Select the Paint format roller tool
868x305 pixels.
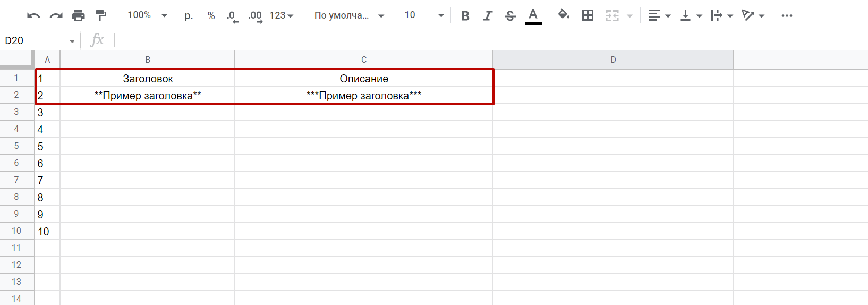100,15
